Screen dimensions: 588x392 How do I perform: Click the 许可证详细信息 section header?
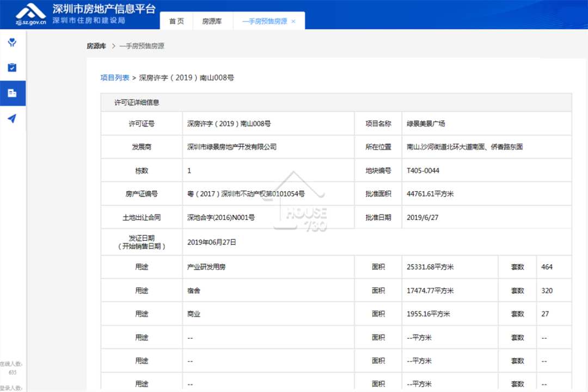tap(137, 102)
